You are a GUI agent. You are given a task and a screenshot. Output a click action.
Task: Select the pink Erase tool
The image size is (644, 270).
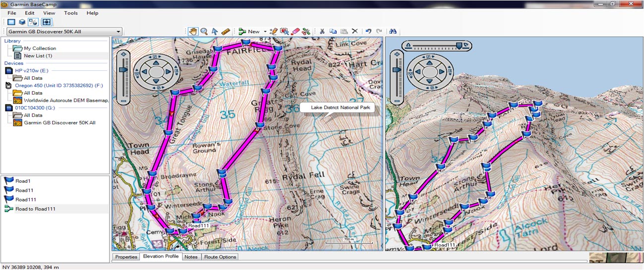295,31
